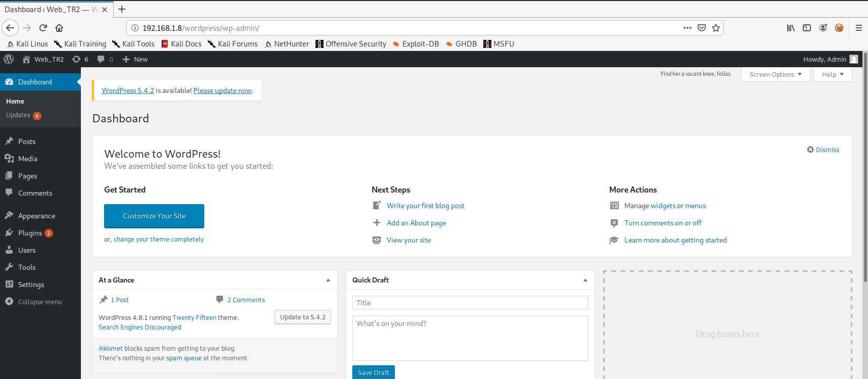Click the Dismiss welcome panel icon
Screen dimensions: 868x379
tap(810, 150)
